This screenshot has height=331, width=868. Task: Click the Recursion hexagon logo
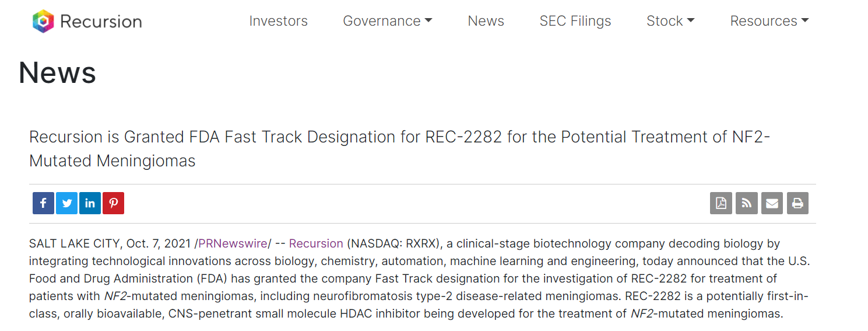pyautogui.click(x=43, y=22)
